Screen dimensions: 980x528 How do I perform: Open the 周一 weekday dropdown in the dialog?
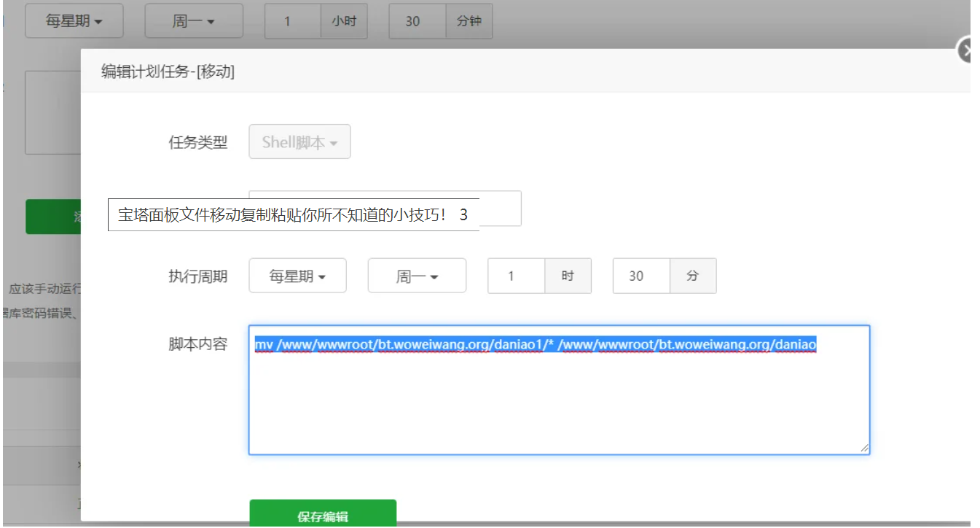coord(417,276)
